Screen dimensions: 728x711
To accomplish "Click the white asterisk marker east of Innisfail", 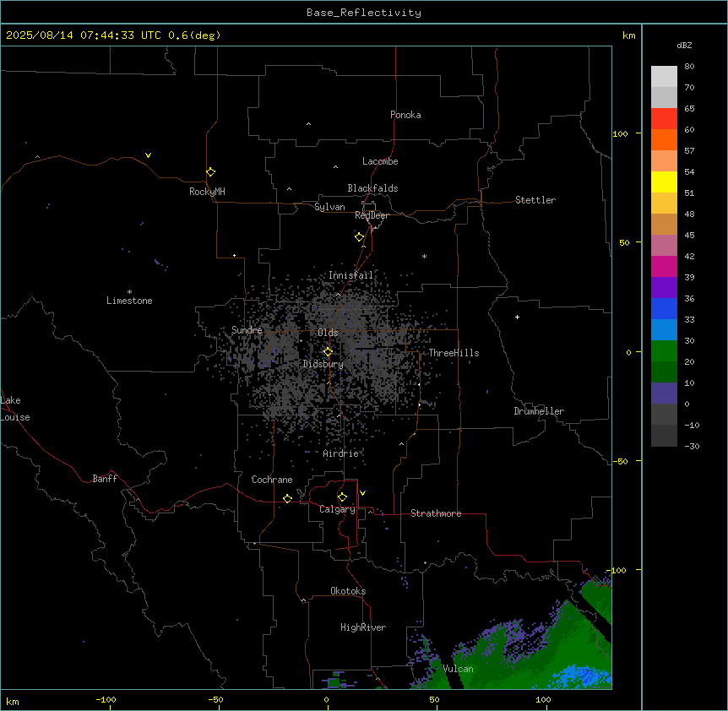I will 424,256.
